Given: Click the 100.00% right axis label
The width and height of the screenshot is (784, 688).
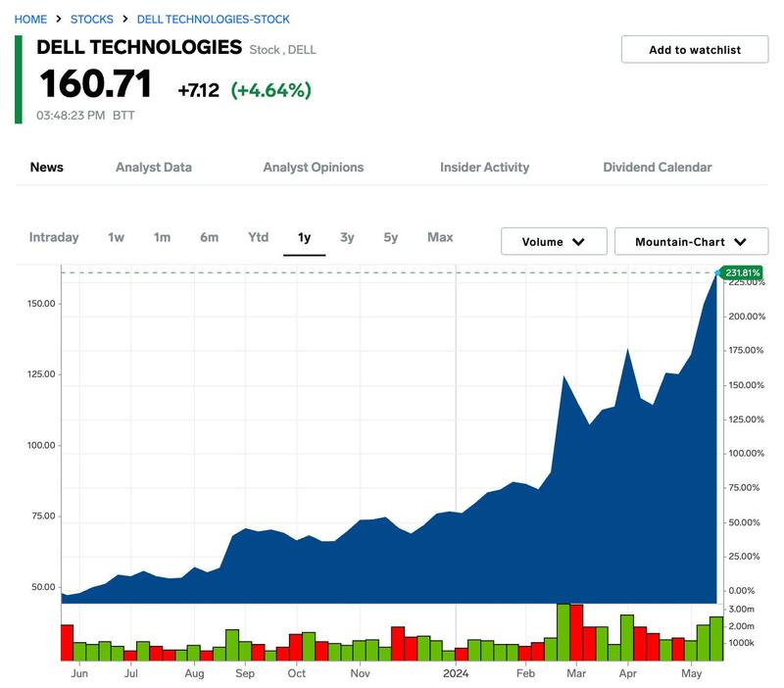Looking at the screenshot, I should tap(746, 453).
